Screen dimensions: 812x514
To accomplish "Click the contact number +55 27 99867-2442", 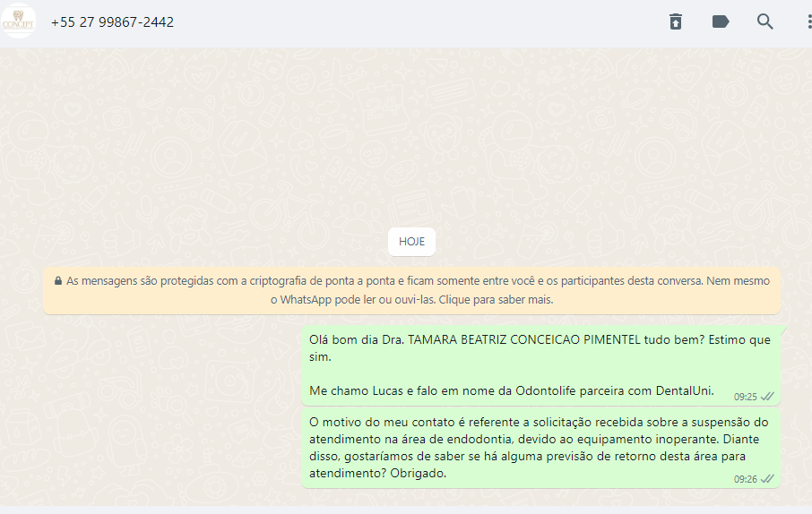I will pyautogui.click(x=112, y=22).
